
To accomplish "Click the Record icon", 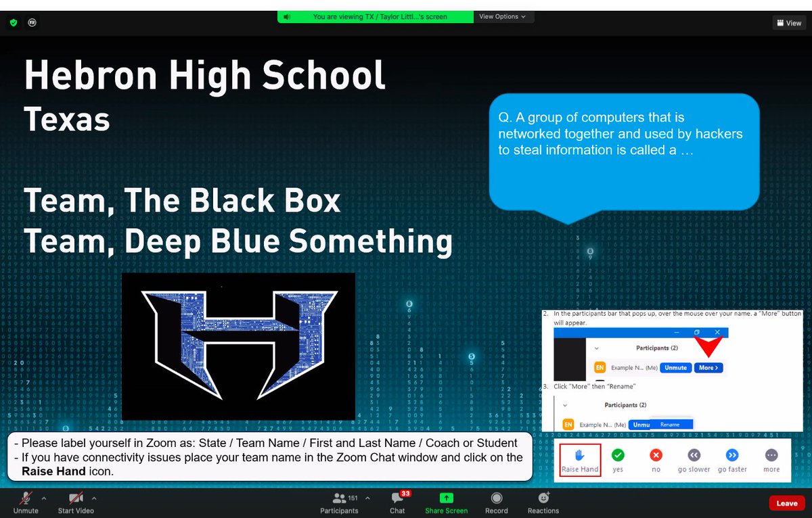I will point(496,498).
